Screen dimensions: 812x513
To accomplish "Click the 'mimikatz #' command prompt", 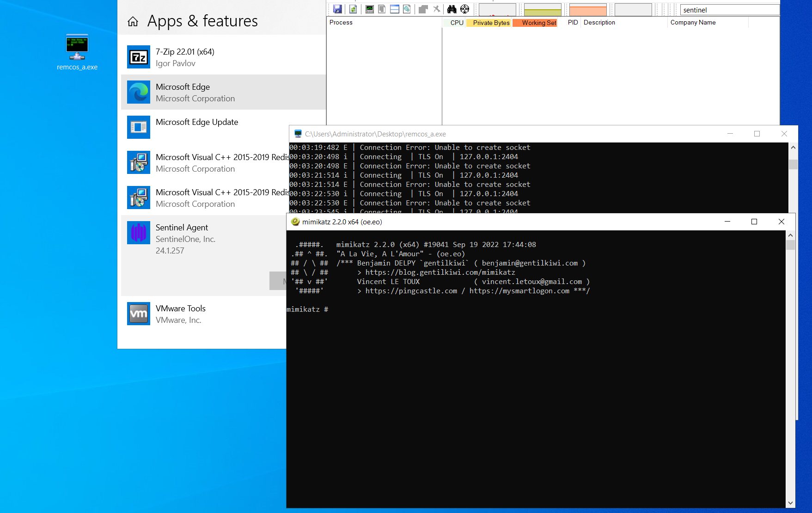I will (x=307, y=309).
